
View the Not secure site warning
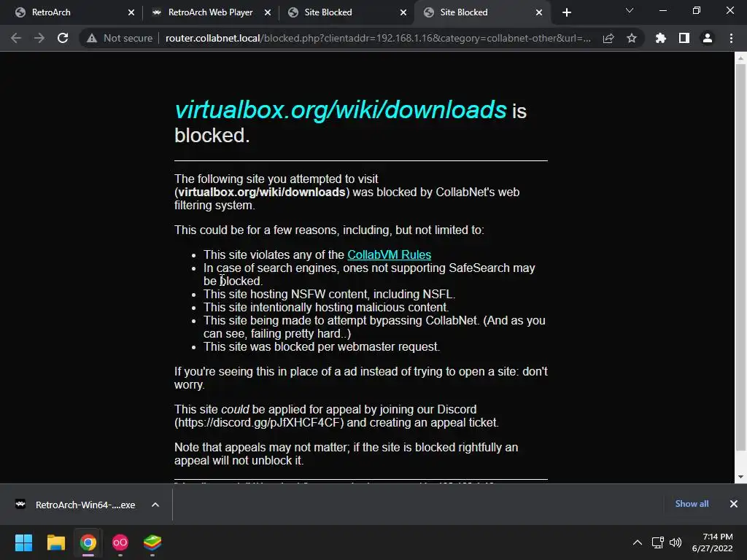tap(120, 38)
